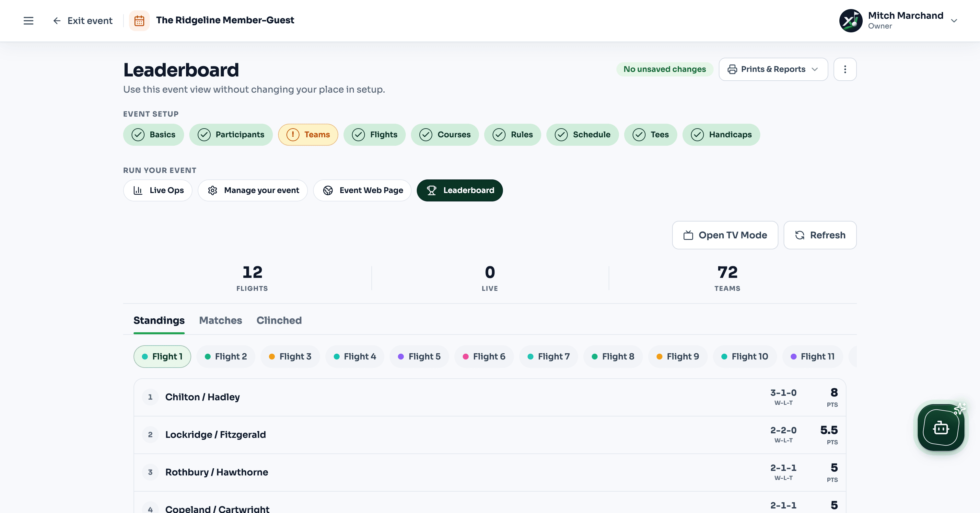This screenshot has height=513, width=980.
Task: Refresh the leaderboard standings
Action: (820, 235)
